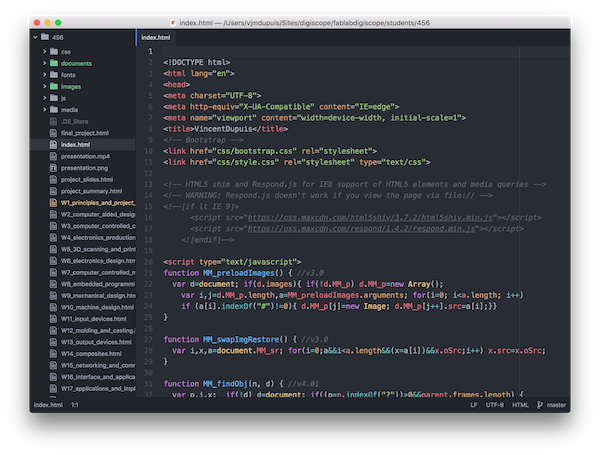Click the project_summary.html file icon
Viewport: 600px width, 455px height.
[x=53, y=191]
